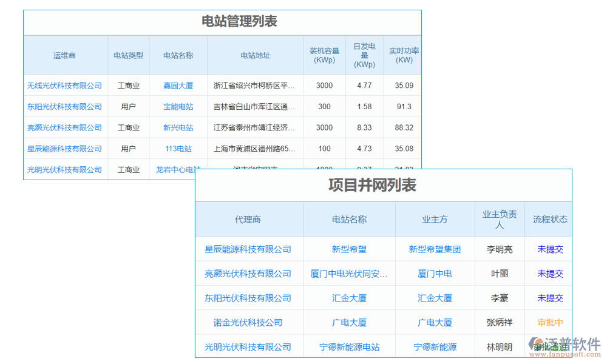Open station link 嘉园大厦

pyautogui.click(x=178, y=85)
